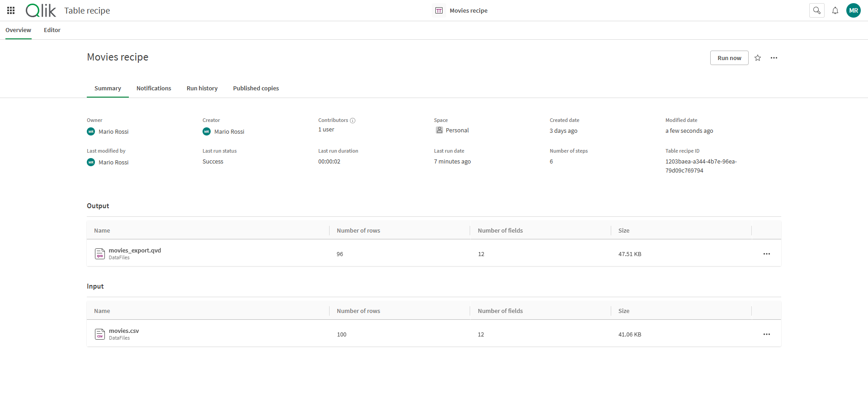Viewport: 868px width, 411px height.
Task: Click the movies.csv file icon
Action: 100,334
